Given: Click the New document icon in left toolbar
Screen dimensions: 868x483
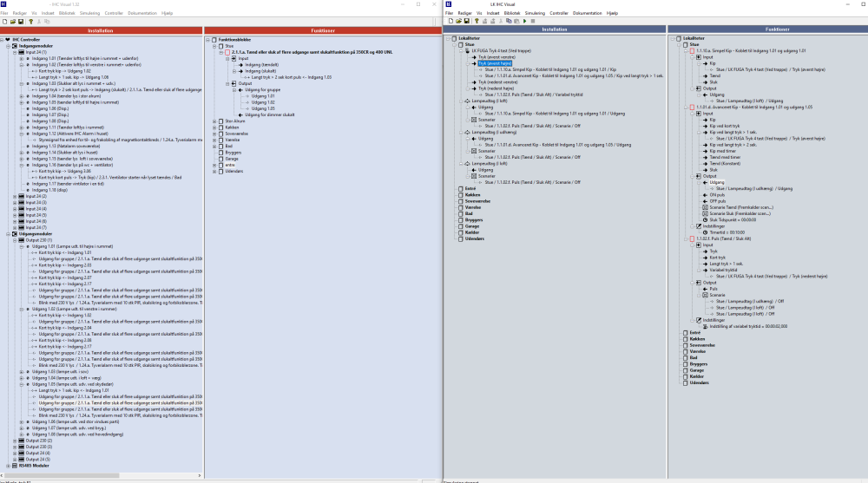Looking at the screenshot, I should point(4,21).
